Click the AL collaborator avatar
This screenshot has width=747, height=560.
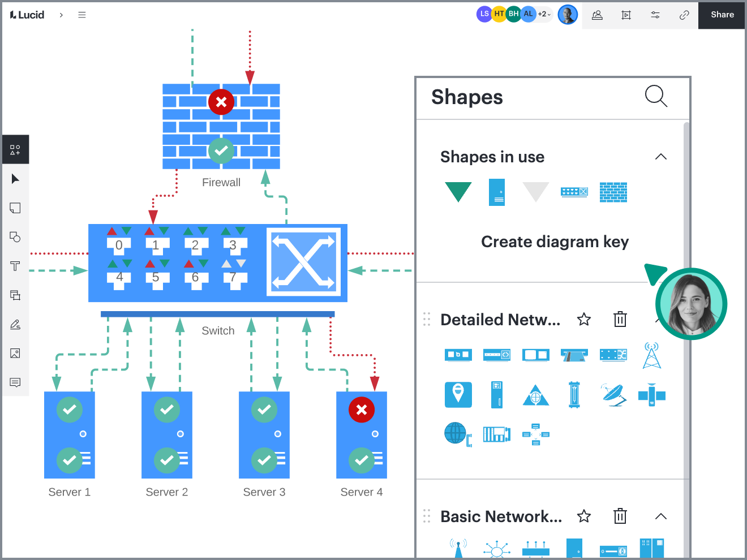pyautogui.click(x=528, y=14)
